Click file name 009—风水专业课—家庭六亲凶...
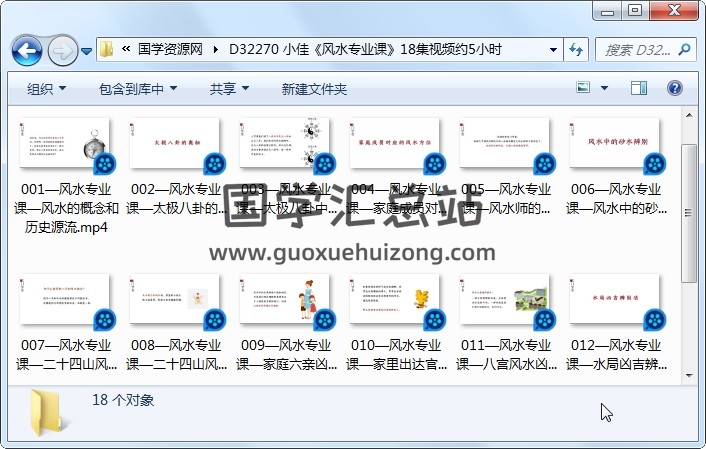 tap(286, 354)
